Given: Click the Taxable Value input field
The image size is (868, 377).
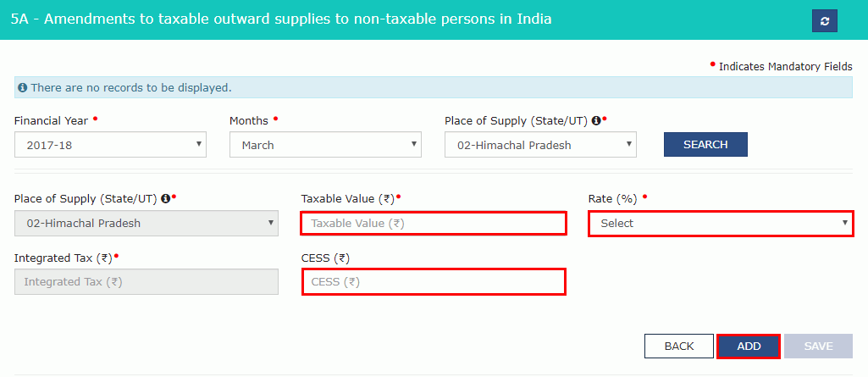Looking at the screenshot, I should [434, 224].
